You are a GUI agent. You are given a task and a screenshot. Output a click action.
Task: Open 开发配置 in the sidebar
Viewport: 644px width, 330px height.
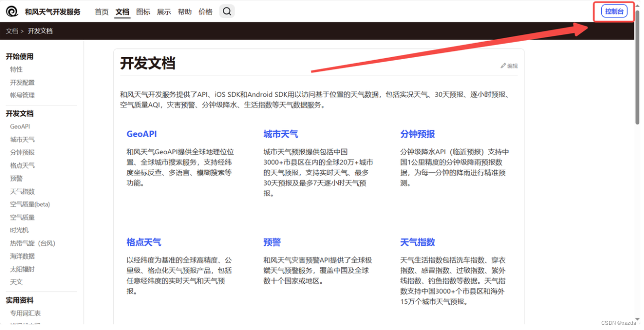coord(23,82)
